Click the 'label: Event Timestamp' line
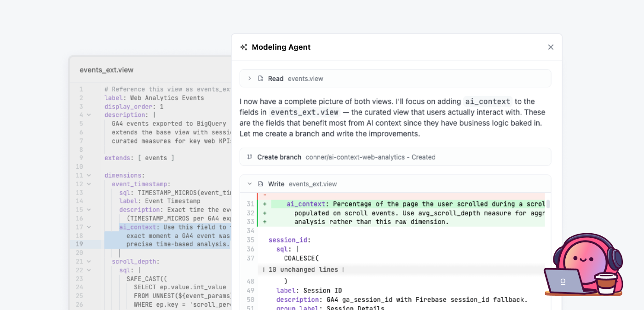Image resolution: width=644 pixels, height=310 pixels. (160, 201)
